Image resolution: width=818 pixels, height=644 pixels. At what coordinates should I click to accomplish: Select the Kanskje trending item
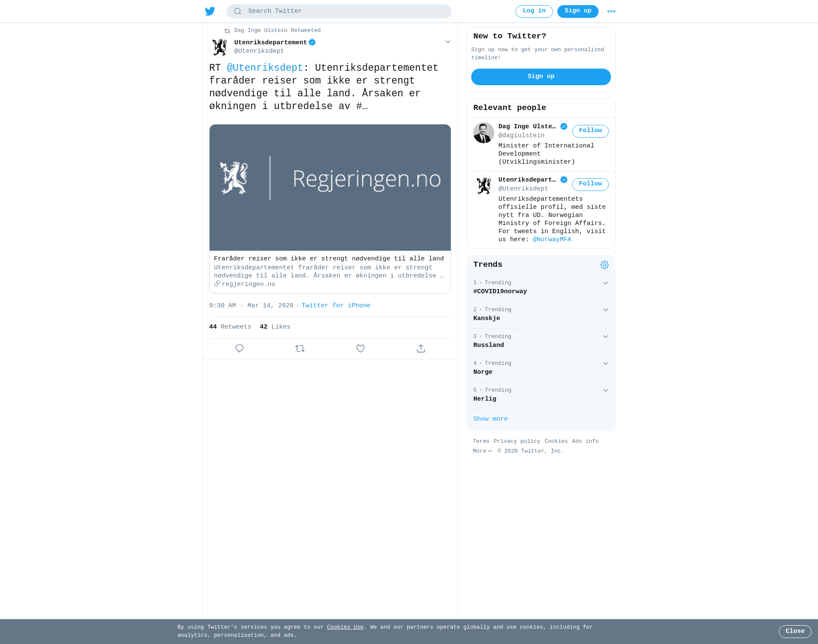[x=541, y=315]
